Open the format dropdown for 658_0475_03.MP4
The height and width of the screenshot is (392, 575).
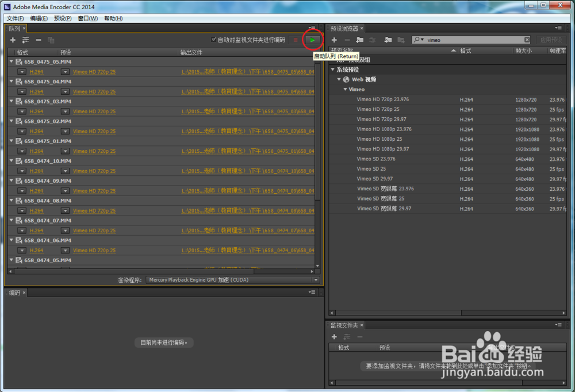coord(22,112)
